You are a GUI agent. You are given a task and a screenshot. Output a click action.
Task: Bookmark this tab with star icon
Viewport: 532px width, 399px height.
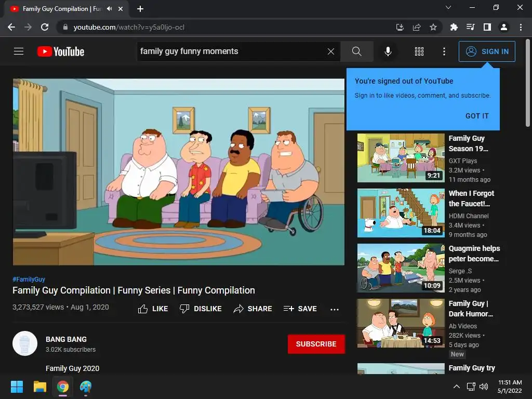(x=433, y=27)
